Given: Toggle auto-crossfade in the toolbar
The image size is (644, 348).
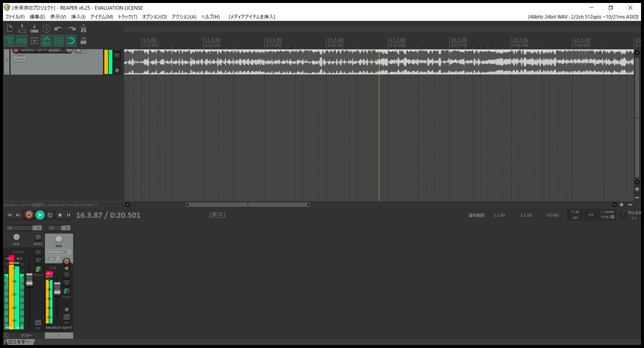Looking at the screenshot, I should point(10,41).
